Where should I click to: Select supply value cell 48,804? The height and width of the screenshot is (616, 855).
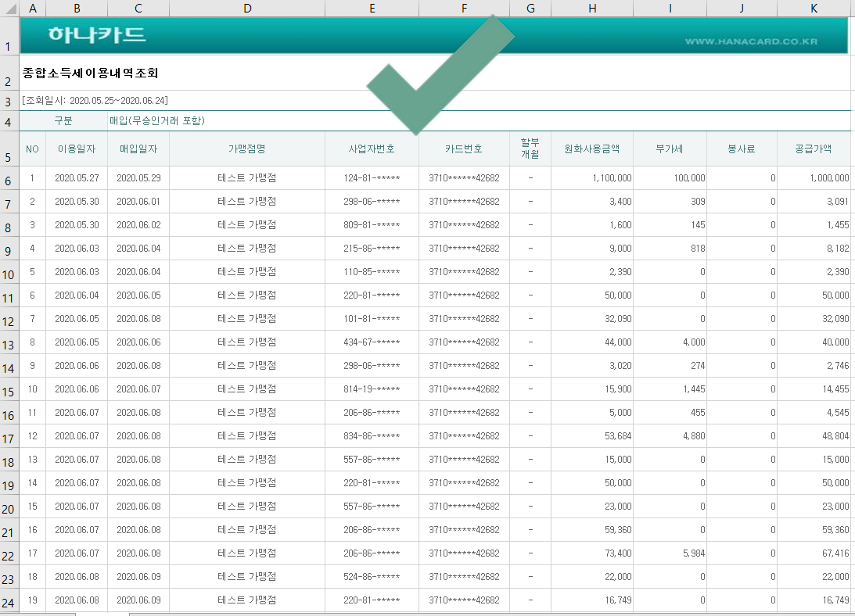814,436
